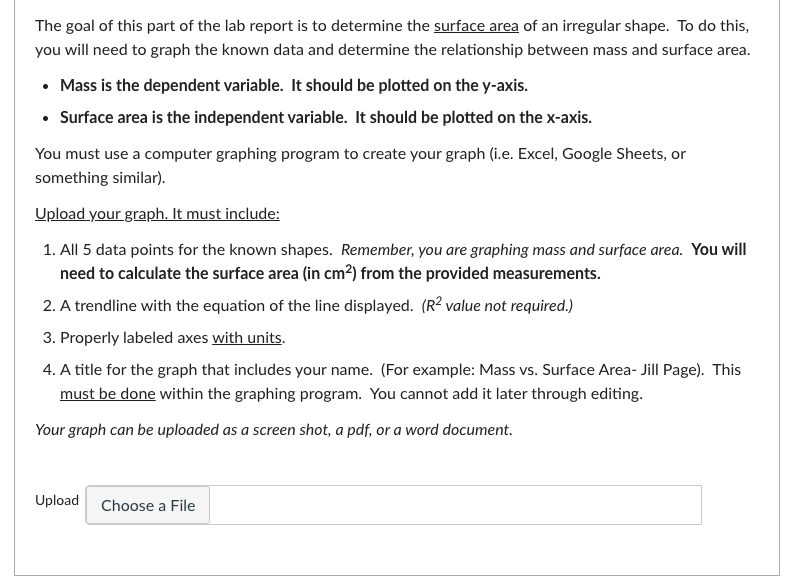Click the first bullet point marker
The width and height of the screenshot is (806, 584).
(x=45, y=86)
